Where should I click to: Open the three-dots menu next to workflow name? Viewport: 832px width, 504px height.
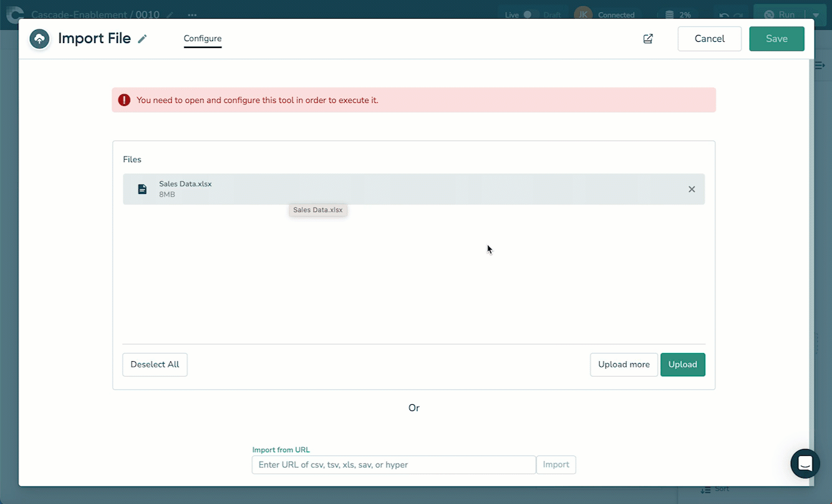coord(192,15)
